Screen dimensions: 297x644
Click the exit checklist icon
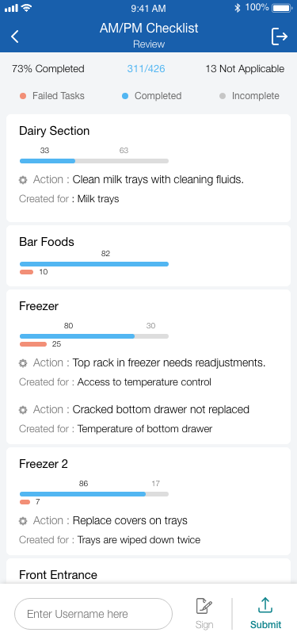(280, 36)
